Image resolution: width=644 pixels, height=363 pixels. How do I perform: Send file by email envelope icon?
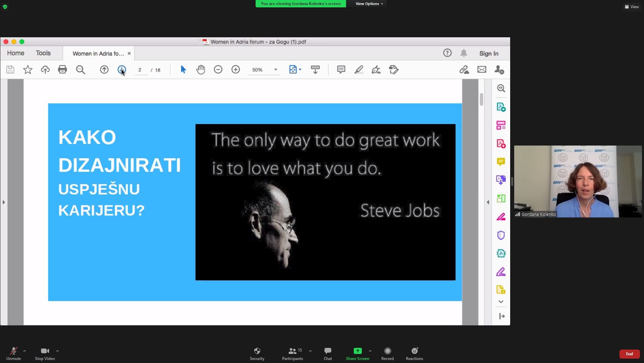482,70
